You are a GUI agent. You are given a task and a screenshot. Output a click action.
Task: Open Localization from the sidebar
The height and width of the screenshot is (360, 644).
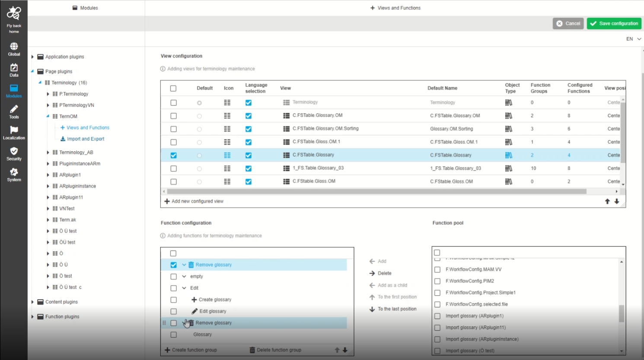14,133
